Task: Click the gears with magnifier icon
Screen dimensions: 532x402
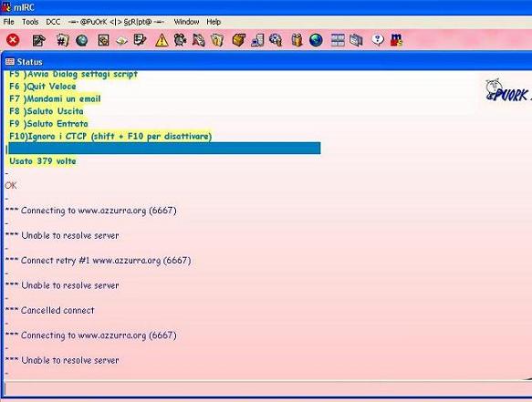Action: 276,40
